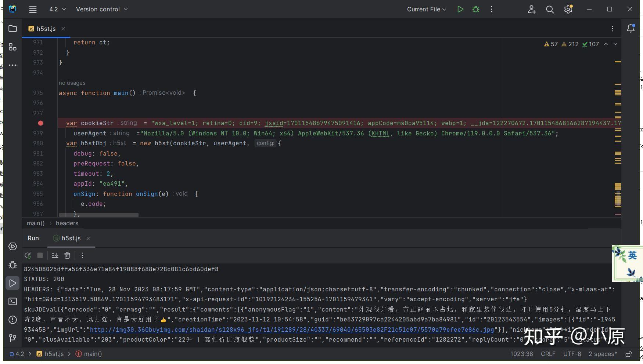The width and height of the screenshot is (643, 364).
Task: Switch to the h5st.js editor tab
Action: tap(46, 29)
